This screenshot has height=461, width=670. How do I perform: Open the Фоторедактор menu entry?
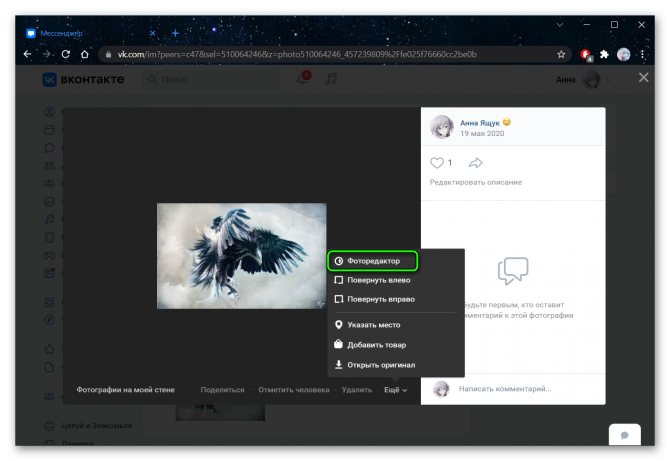tap(373, 261)
